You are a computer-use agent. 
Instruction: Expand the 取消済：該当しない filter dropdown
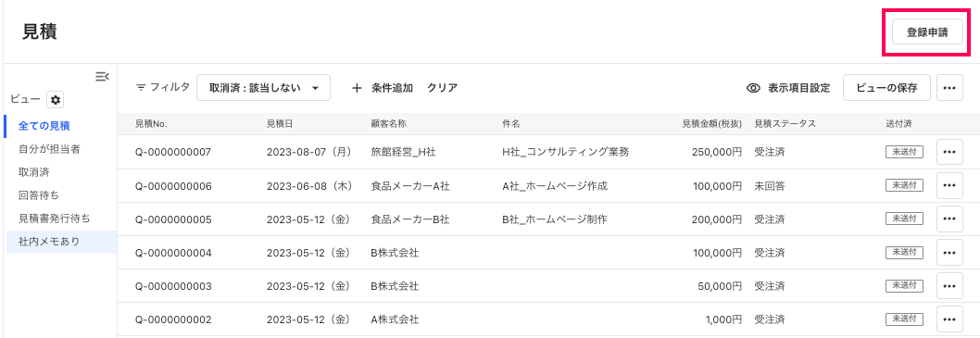[263, 88]
